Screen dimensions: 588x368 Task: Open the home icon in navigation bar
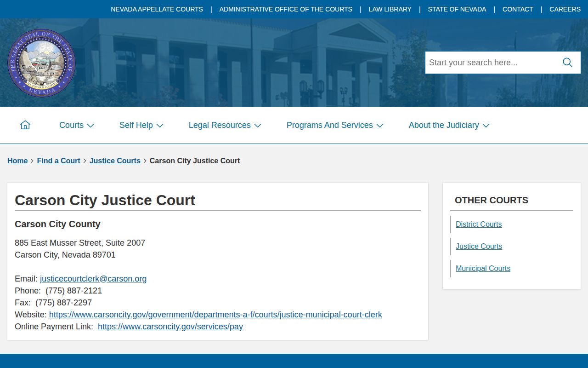25,125
